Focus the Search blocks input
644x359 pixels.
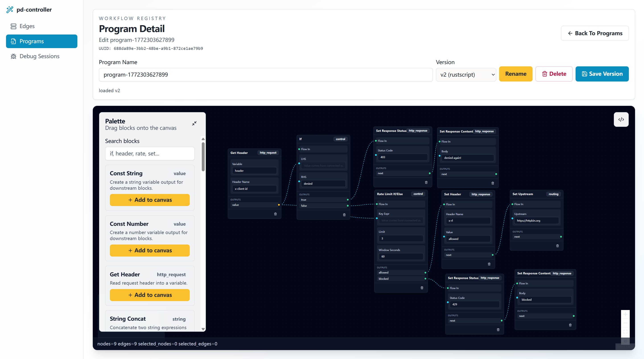(x=150, y=154)
